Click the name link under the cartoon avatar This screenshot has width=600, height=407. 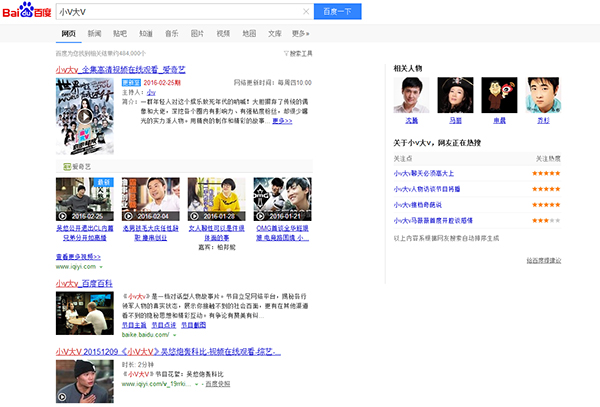tap(499, 120)
